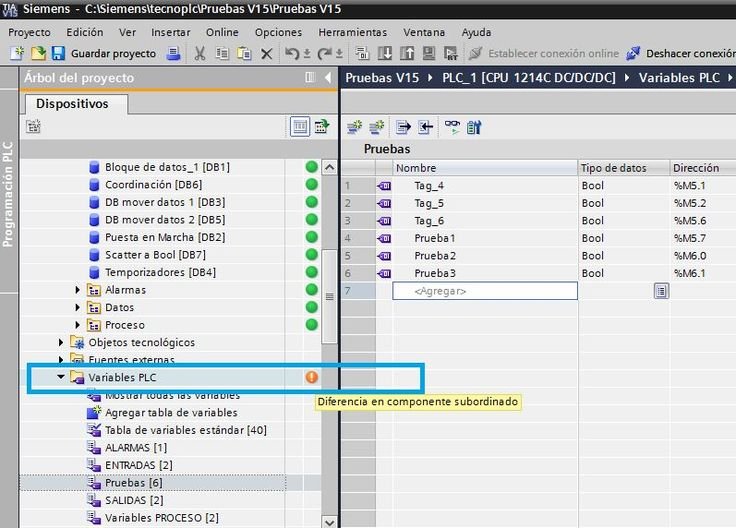Image resolution: width=736 pixels, height=528 pixels.
Task: Click the Open project icon
Action: click(x=38, y=54)
